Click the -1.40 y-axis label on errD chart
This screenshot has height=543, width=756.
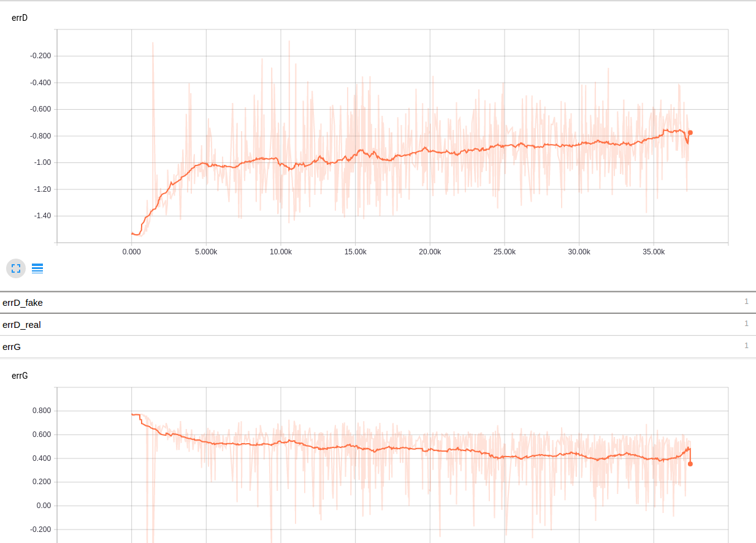coord(42,216)
